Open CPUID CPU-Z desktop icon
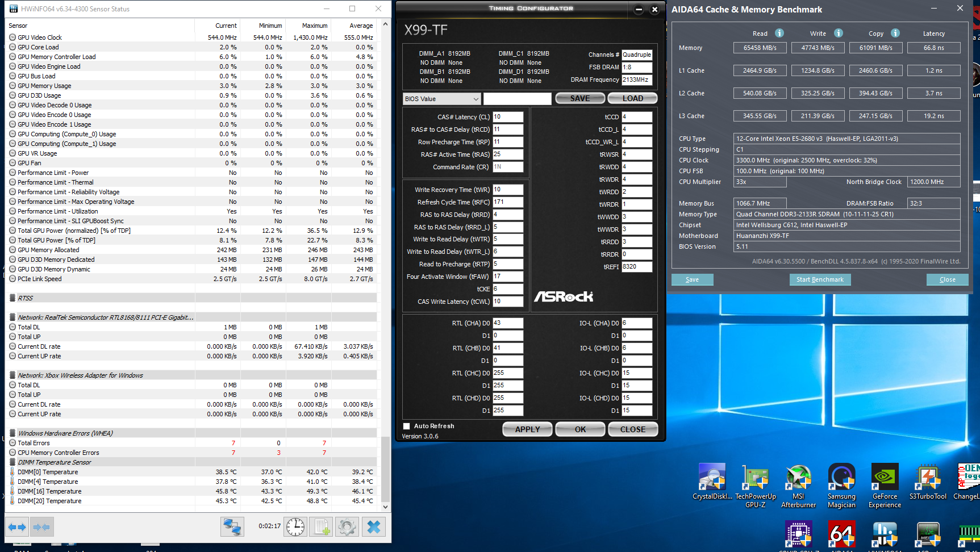 click(799, 536)
